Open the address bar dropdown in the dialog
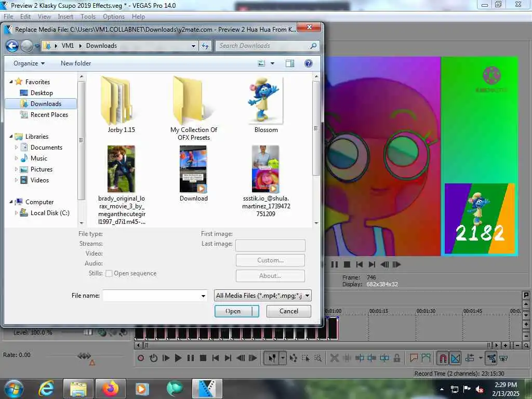The height and width of the screenshot is (399, 532). [x=193, y=46]
